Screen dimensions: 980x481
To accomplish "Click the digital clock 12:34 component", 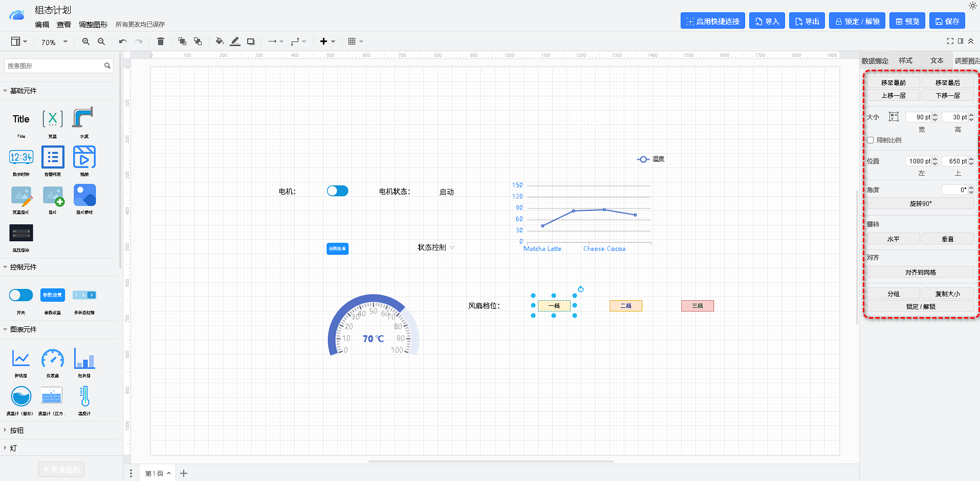I will click(x=21, y=157).
